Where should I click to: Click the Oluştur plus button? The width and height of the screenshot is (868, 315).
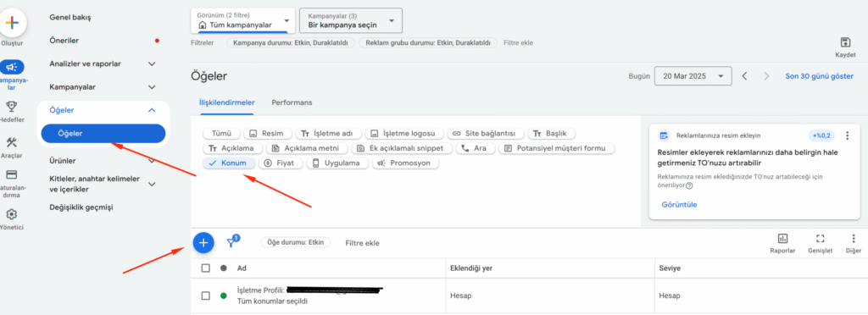(12, 23)
